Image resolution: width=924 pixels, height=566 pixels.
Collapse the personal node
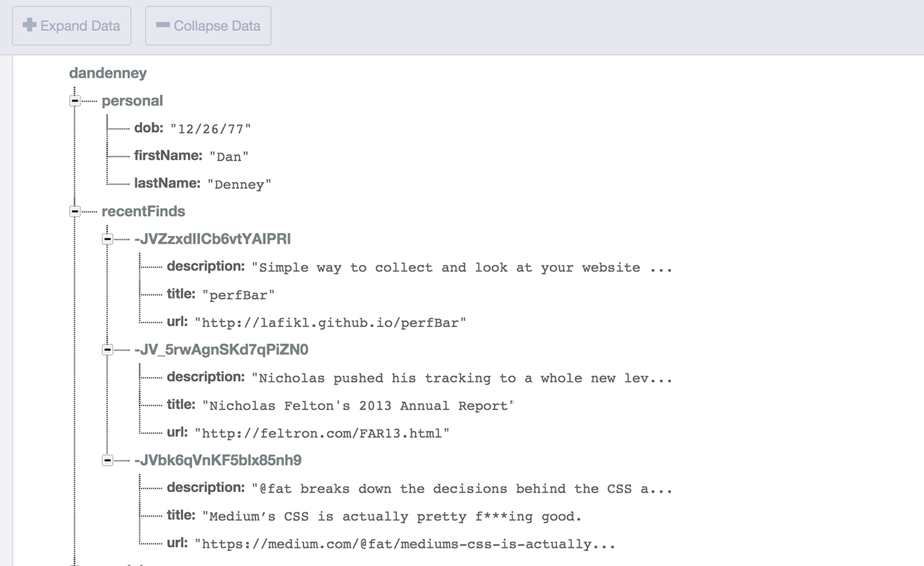tap(75, 101)
